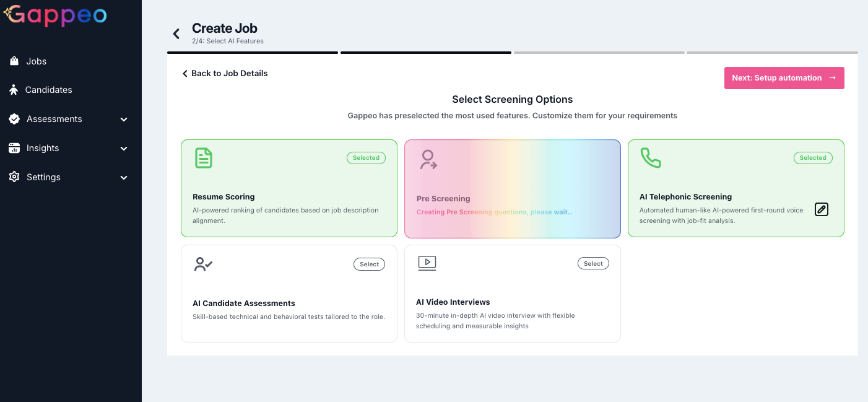The width and height of the screenshot is (868, 402).
Task: Open the Candidates menu item
Action: [49, 90]
